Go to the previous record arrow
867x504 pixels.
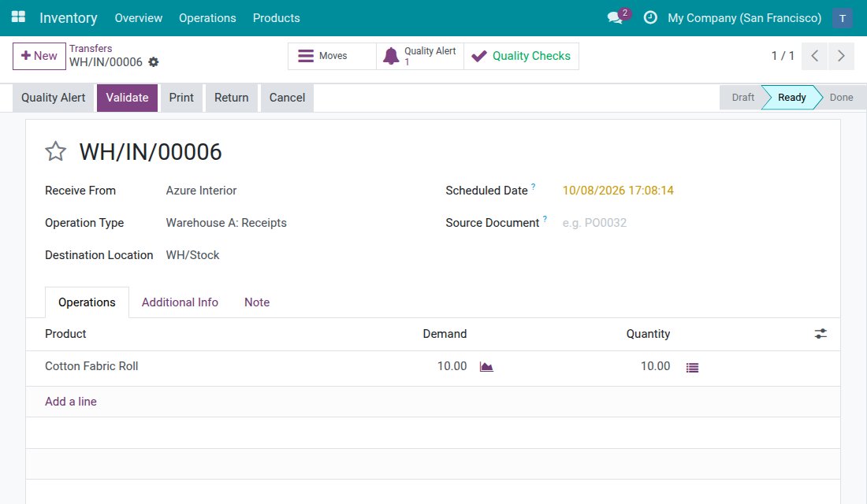[x=814, y=56]
